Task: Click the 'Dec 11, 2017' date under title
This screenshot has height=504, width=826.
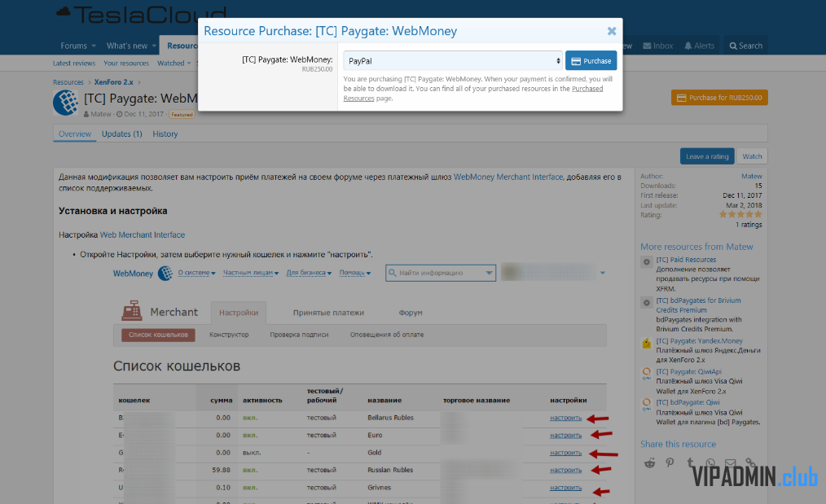Action: pos(144,114)
